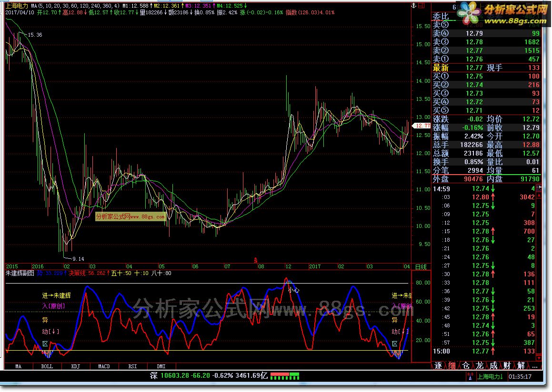Click the left cyan 区 box label in sub-chart

pos(45,344)
